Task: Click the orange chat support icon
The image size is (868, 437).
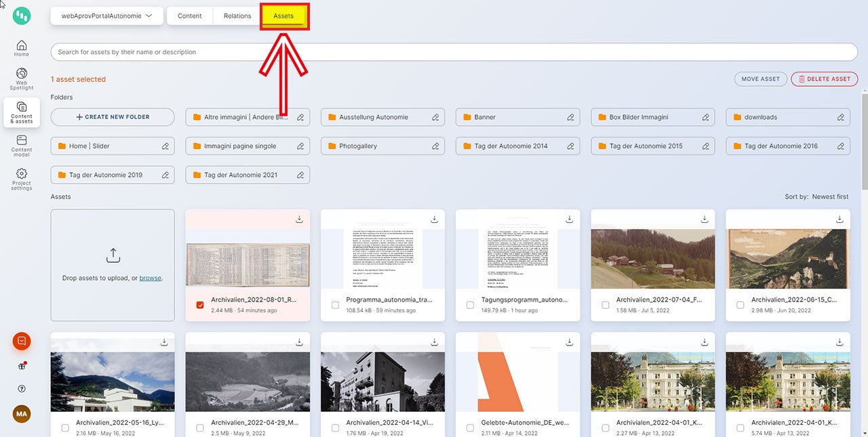Action: [x=22, y=341]
